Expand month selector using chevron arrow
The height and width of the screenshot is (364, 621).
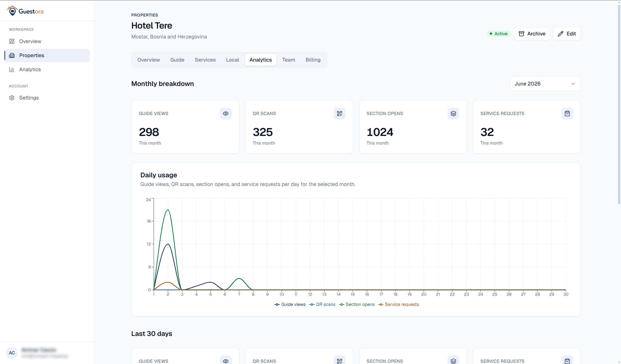pyautogui.click(x=573, y=84)
